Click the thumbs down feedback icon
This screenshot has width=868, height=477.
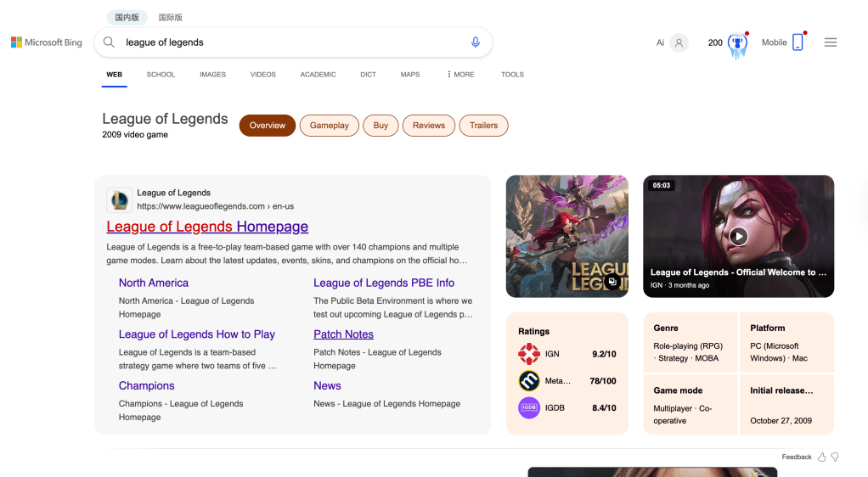835,457
